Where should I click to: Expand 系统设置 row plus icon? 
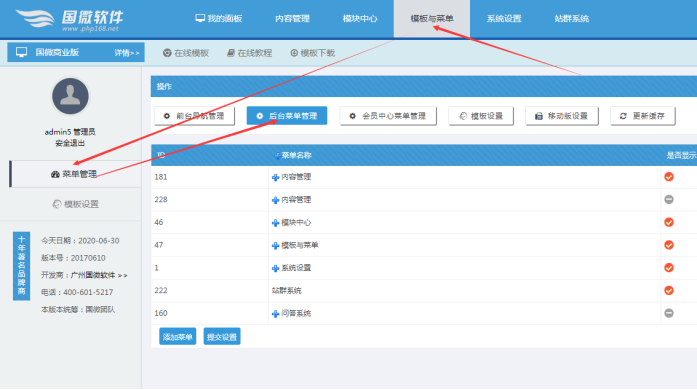pyautogui.click(x=275, y=268)
